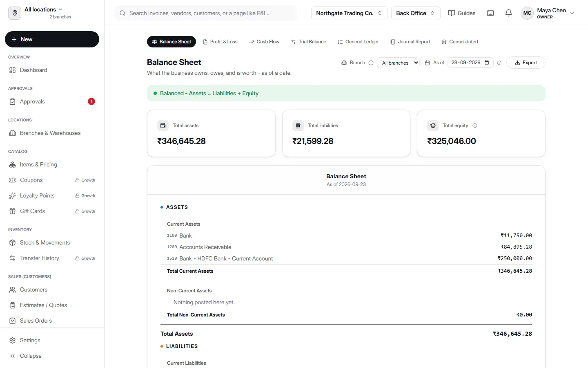Click the Total equity info icon

tap(475, 126)
